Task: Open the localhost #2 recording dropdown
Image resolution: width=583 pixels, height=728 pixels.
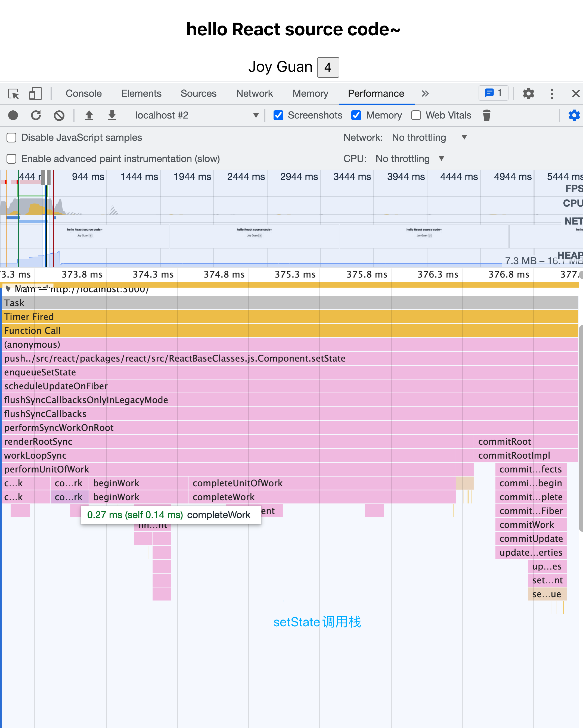Action: pos(197,116)
